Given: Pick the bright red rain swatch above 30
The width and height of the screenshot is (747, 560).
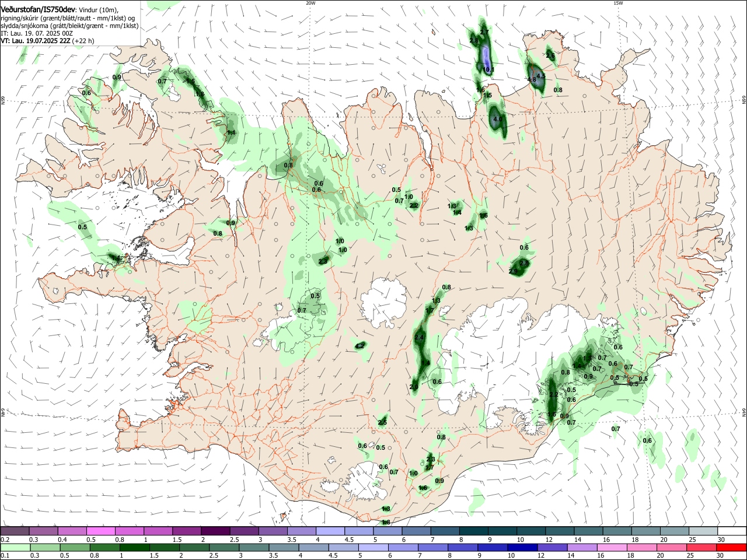Looking at the screenshot, I should (x=732, y=548).
